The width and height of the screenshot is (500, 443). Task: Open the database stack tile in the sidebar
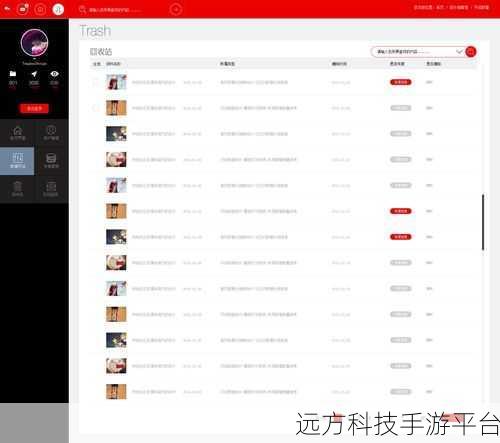[51, 161]
